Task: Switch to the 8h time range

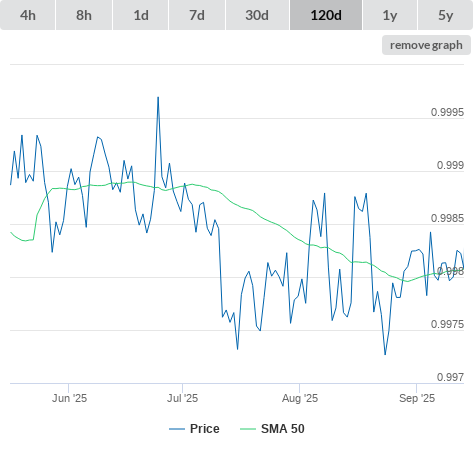Action: pos(84,15)
